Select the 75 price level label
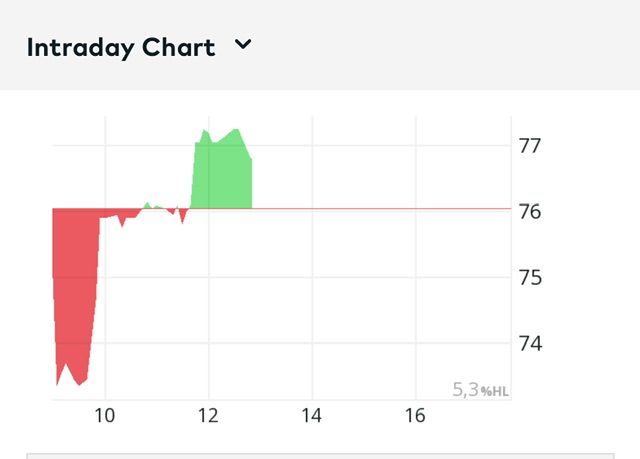Image resolution: width=640 pixels, height=459 pixels. [x=530, y=277]
